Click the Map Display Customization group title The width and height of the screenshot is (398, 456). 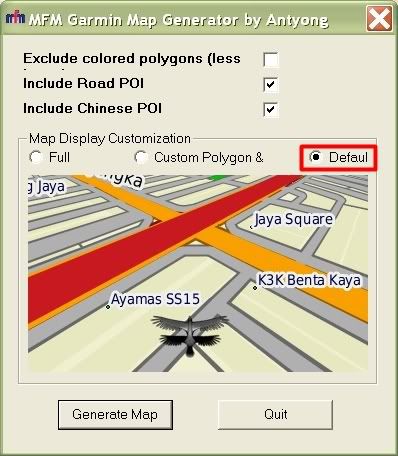click(x=110, y=138)
